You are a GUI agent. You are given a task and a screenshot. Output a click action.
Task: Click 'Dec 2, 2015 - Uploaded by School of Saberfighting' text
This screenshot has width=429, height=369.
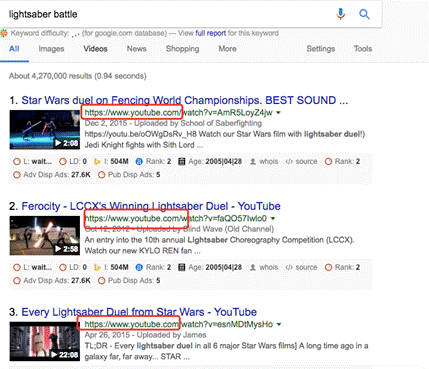(x=173, y=123)
